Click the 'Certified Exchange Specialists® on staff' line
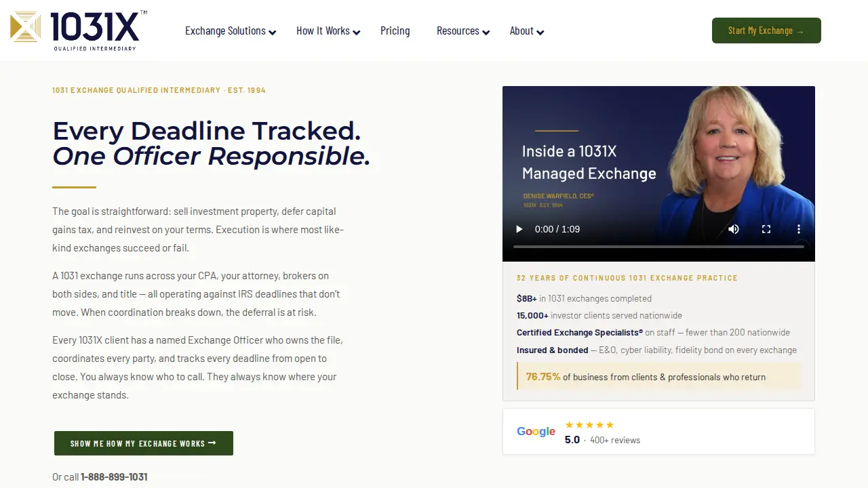The width and height of the screenshot is (868, 488). tap(653, 333)
